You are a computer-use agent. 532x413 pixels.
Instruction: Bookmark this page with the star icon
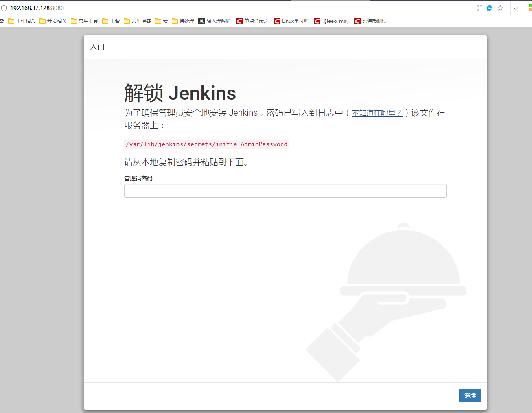(500, 8)
